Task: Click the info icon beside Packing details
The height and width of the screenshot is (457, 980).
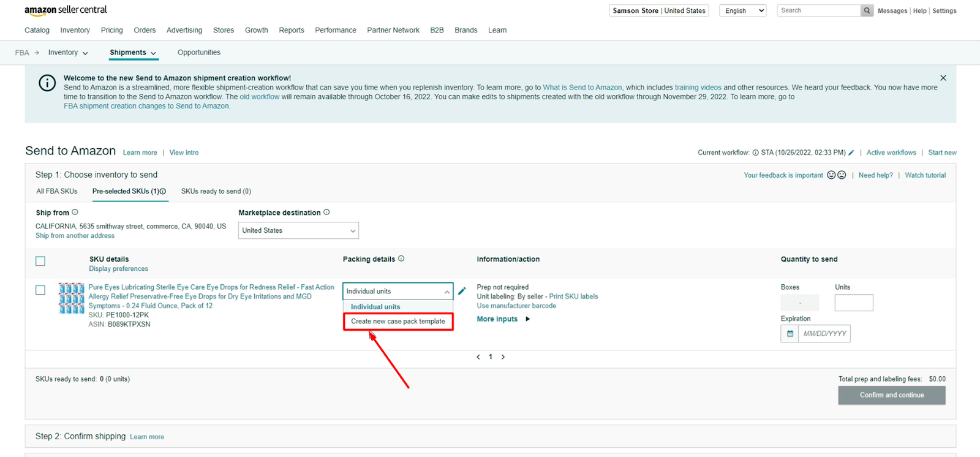Action: click(x=401, y=259)
